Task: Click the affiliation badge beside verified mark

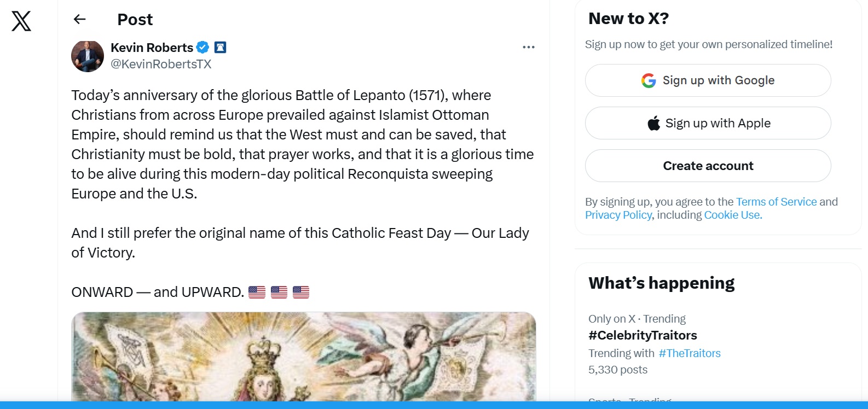Action: point(220,48)
